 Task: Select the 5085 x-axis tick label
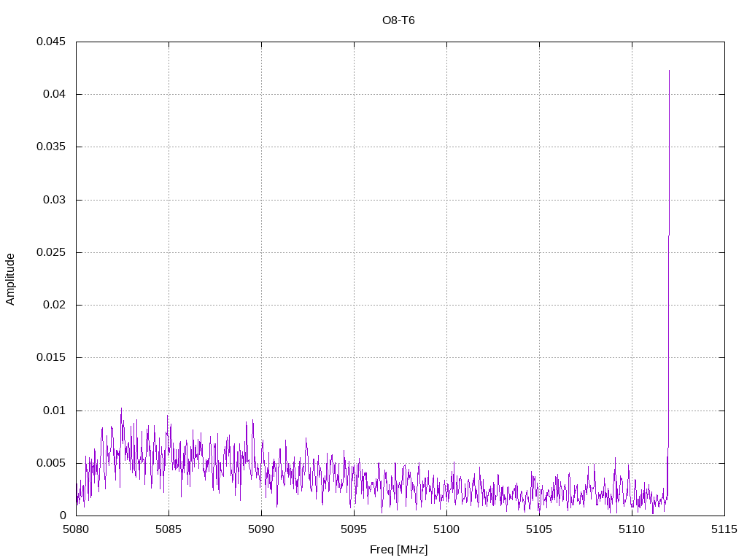169,529
